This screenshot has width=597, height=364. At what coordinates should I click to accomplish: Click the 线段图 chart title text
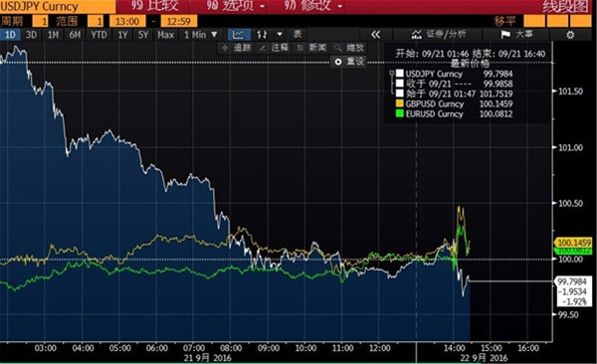coord(565,7)
